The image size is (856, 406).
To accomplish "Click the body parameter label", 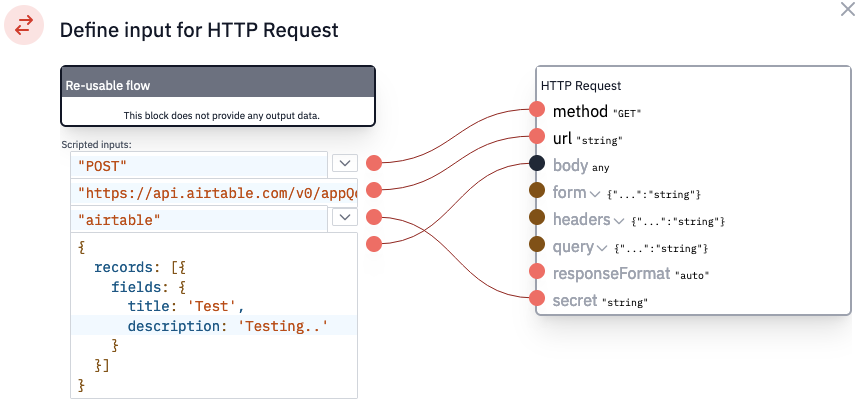I will pyautogui.click(x=570, y=165).
